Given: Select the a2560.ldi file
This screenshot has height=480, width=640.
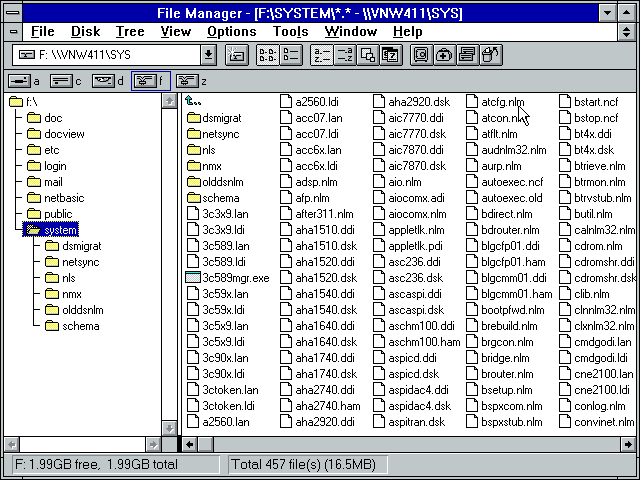Looking at the screenshot, I should [x=309, y=102].
